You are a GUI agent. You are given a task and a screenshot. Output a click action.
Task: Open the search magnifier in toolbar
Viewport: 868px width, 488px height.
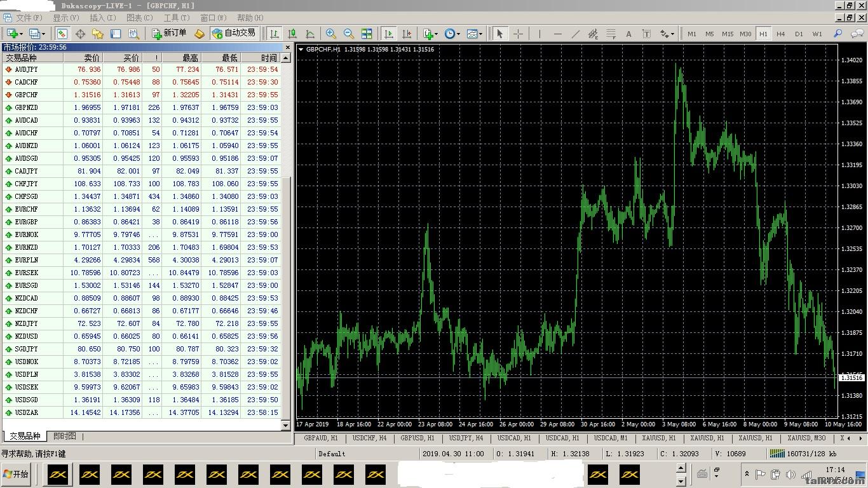point(838,34)
